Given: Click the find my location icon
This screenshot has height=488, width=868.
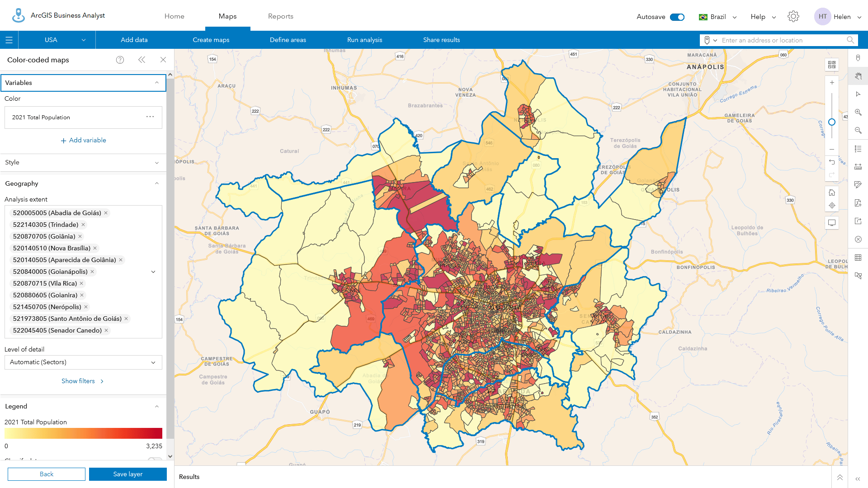Looking at the screenshot, I should (832, 205).
